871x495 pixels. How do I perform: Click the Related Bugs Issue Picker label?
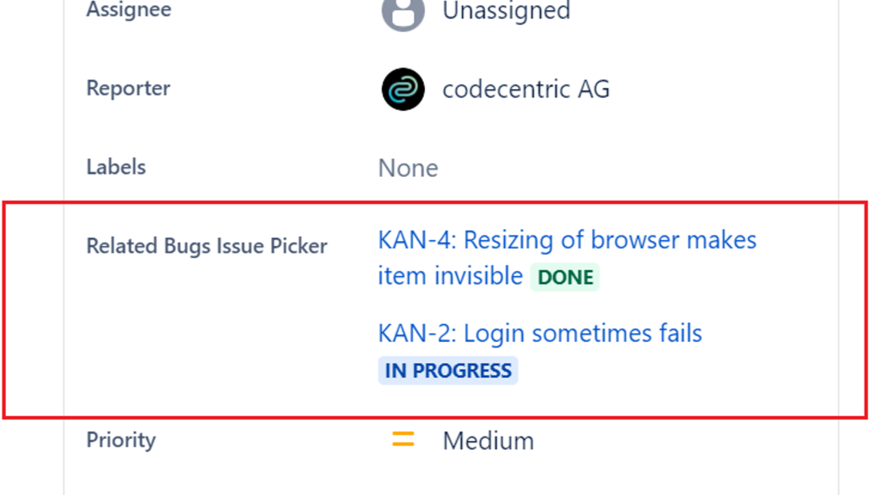coord(207,245)
